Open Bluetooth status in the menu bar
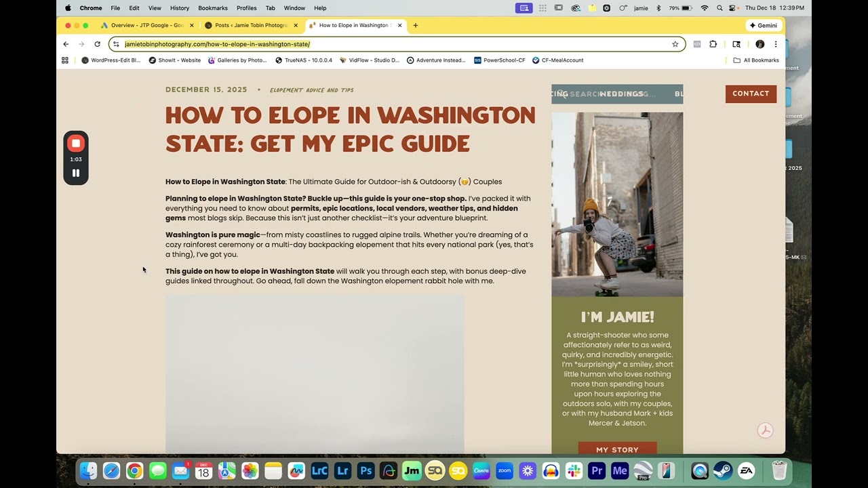Screen dimensions: 868x488 (x=658, y=8)
